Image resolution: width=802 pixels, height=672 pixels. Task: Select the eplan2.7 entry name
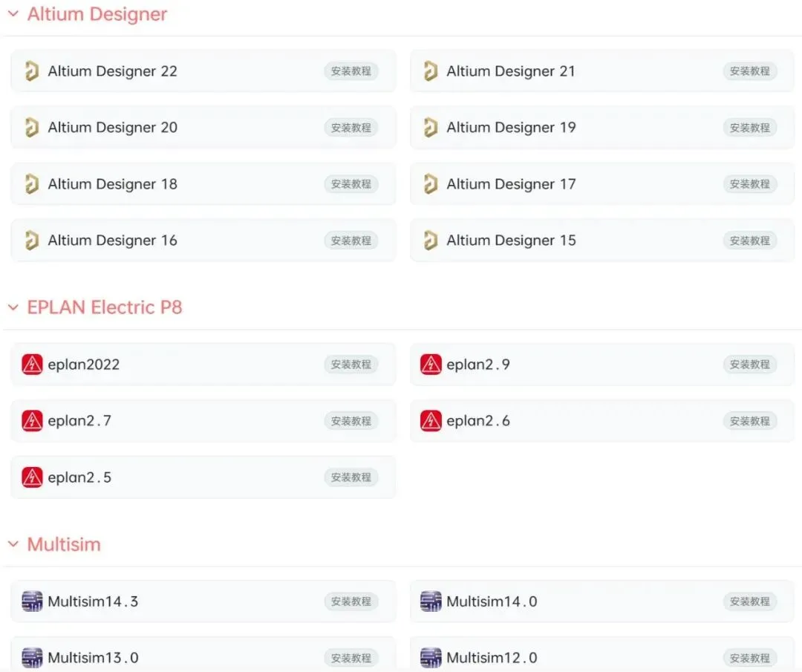pos(79,421)
